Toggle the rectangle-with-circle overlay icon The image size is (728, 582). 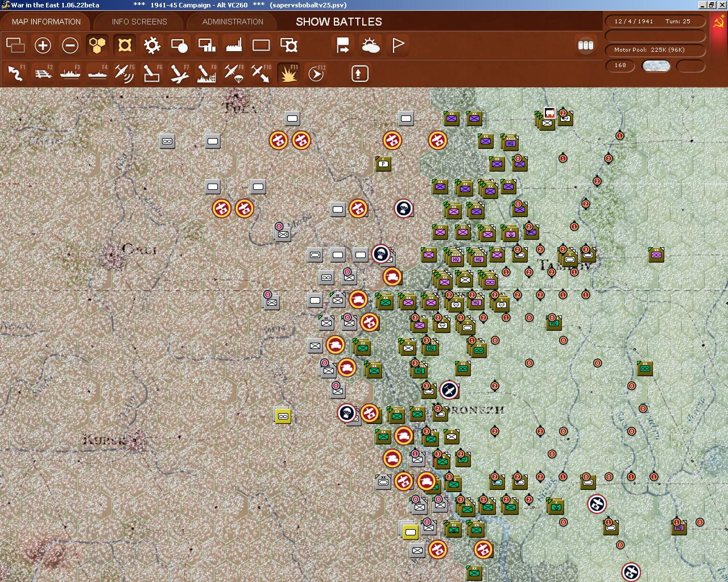(x=179, y=45)
